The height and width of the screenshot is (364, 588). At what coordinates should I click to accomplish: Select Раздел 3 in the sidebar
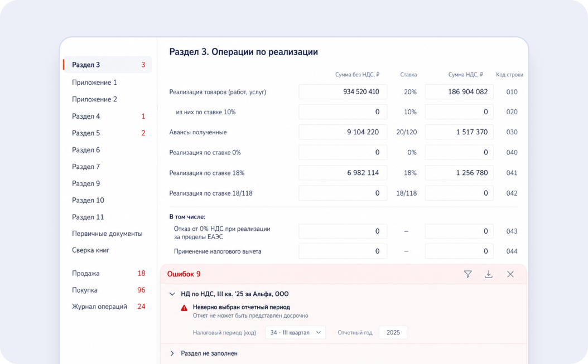108,65
